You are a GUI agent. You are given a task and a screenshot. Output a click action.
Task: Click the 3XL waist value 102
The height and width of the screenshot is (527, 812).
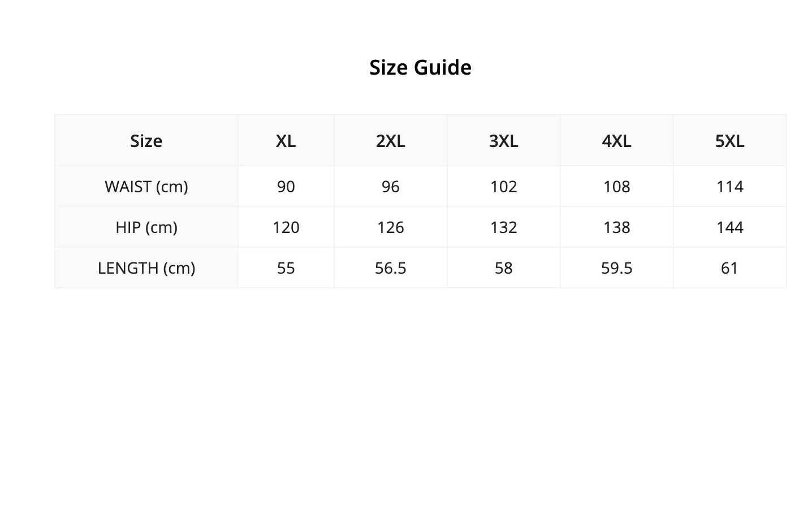(x=504, y=187)
